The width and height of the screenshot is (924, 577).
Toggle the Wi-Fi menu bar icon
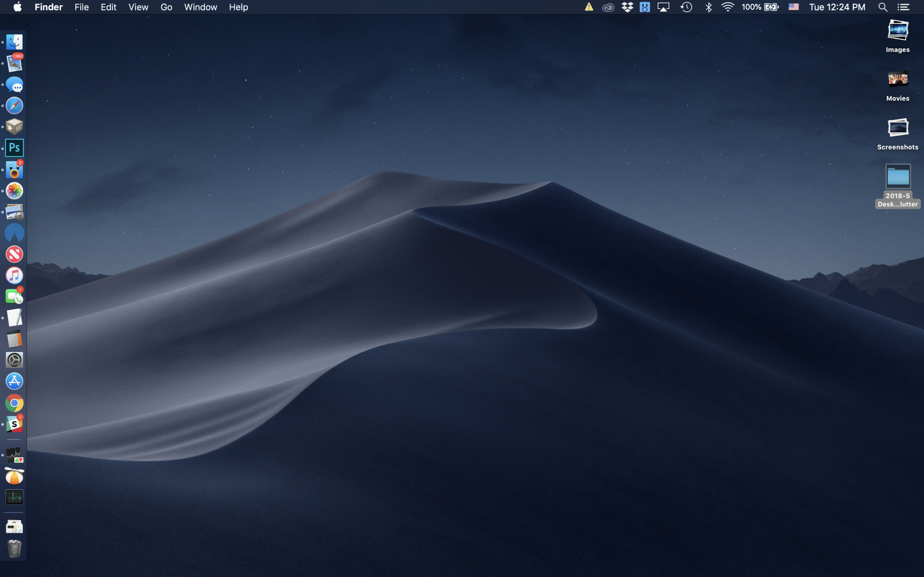[x=728, y=7]
